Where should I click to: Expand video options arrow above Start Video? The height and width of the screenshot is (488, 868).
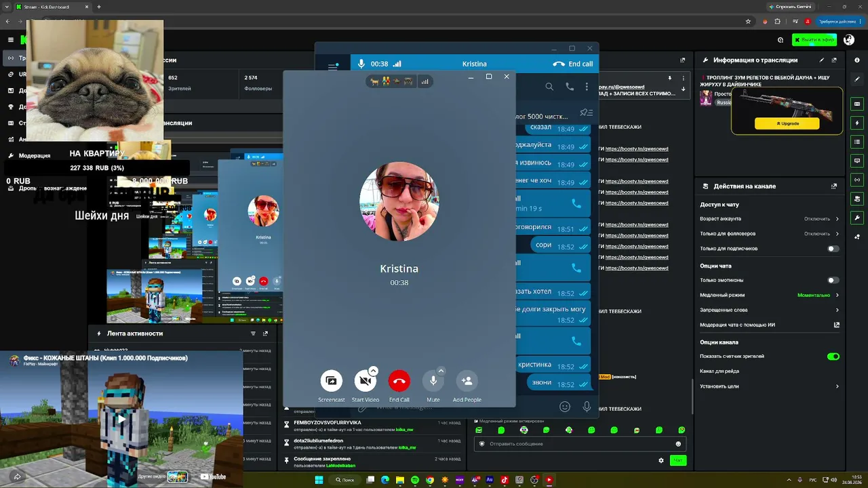(x=373, y=371)
